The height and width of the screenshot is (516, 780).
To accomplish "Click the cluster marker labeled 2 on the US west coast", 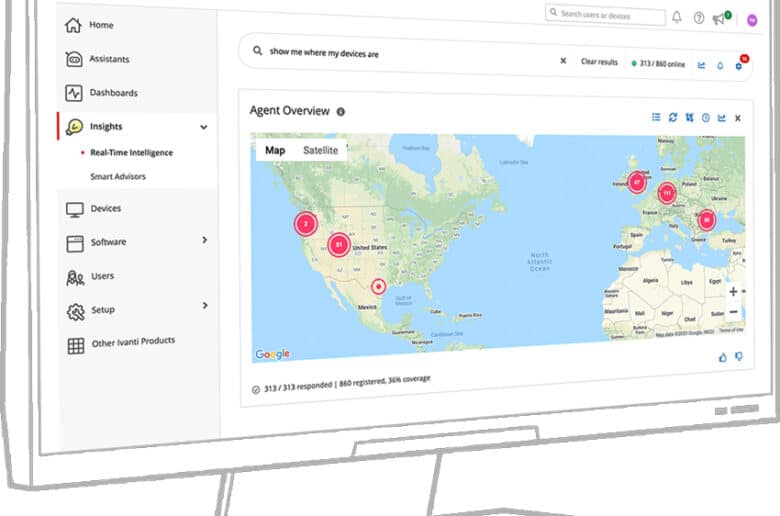I will (x=305, y=224).
